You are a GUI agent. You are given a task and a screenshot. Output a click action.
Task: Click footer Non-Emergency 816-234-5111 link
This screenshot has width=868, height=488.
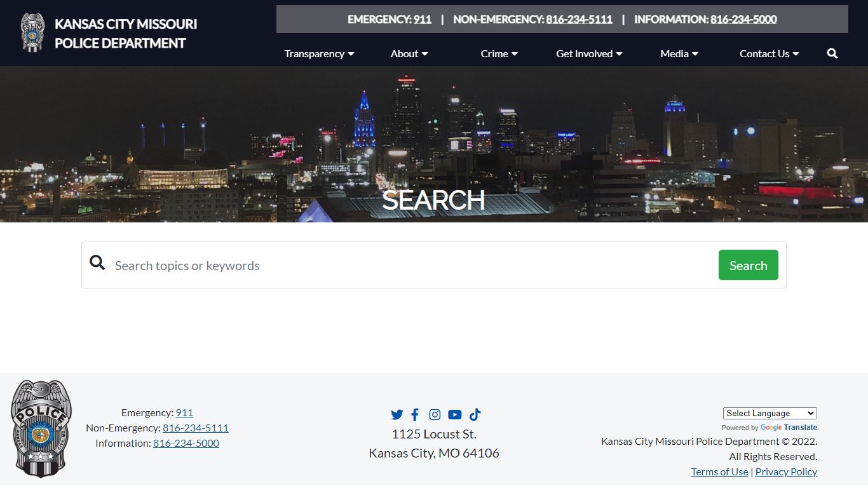[x=196, y=428]
